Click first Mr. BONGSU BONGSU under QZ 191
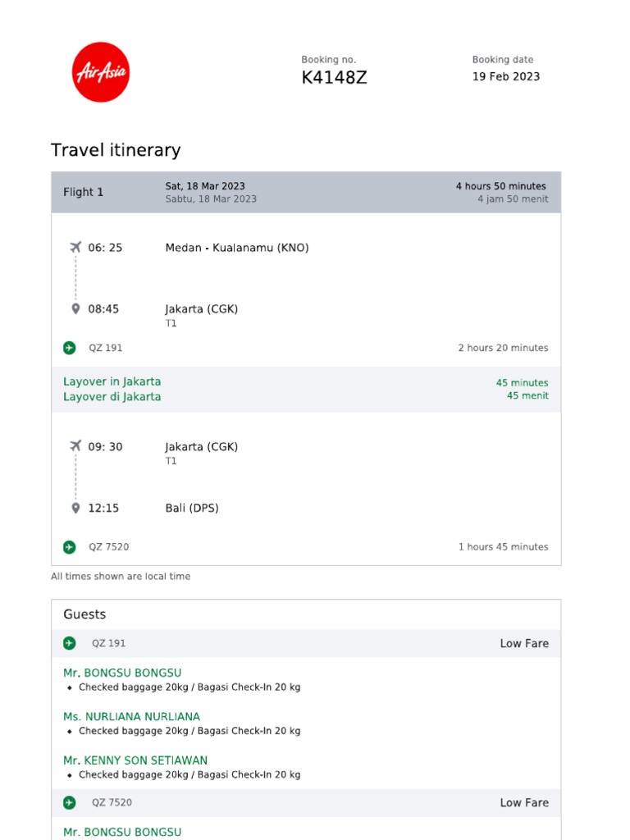This screenshot has height=840, width=630. pyautogui.click(x=122, y=673)
